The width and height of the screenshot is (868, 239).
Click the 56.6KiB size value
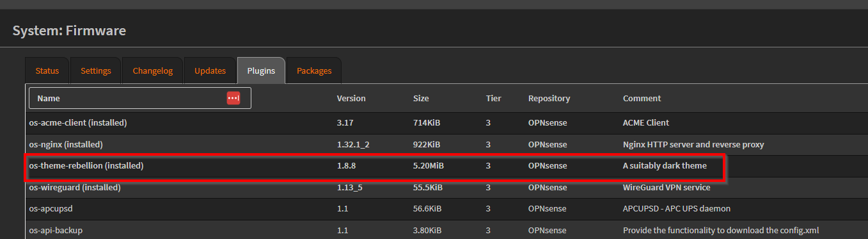[x=428, y=209]
